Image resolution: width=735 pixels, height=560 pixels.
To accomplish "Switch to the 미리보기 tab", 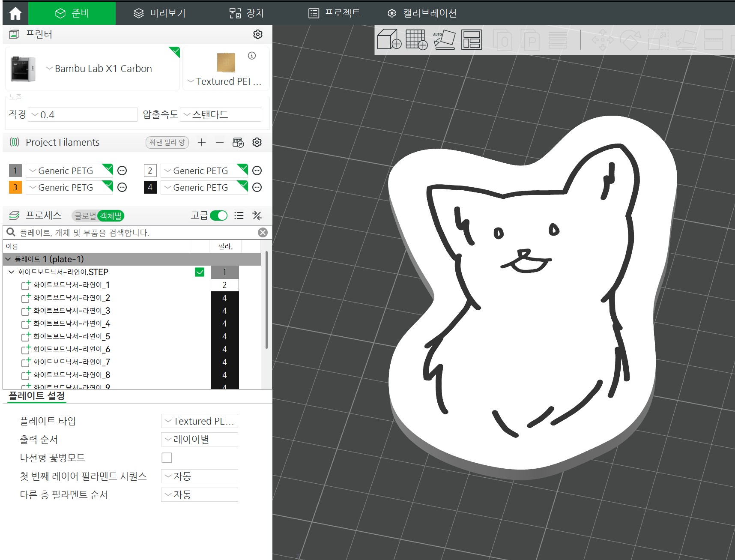I will click(159, 13).
